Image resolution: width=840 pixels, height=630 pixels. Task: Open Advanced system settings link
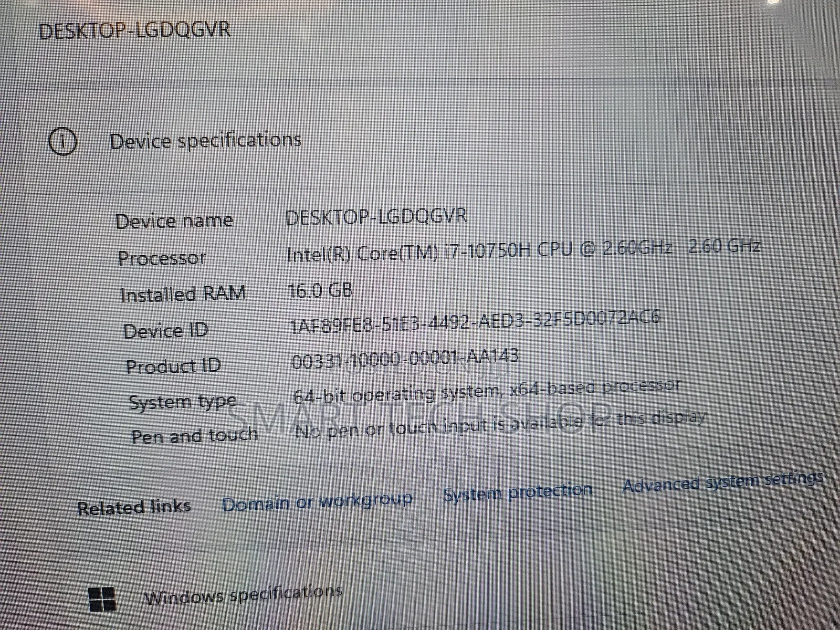pyautogui.click(x=722, y=482)
